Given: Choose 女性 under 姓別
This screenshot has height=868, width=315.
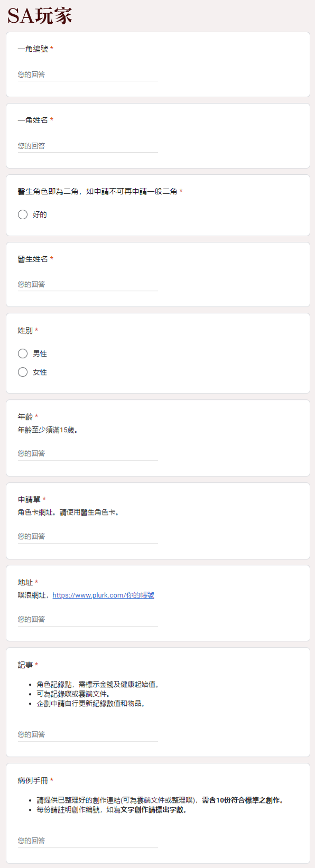Looking at the screenshot, I should pyautogui.click(x=23, y=372).
